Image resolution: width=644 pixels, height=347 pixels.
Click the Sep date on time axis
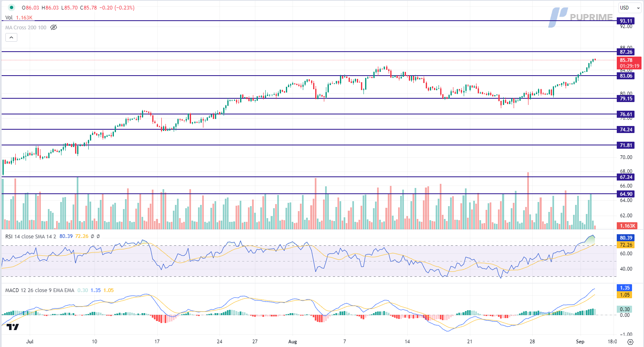(580, 342)
